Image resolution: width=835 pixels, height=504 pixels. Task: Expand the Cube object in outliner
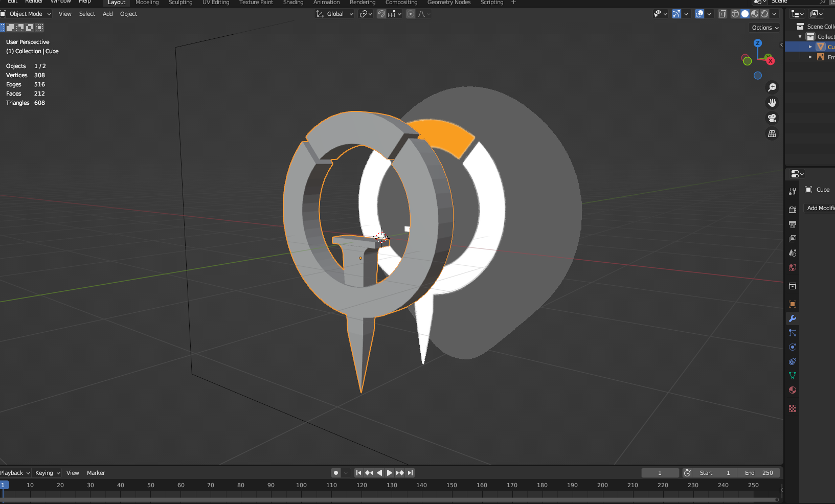click(x=810, y=47)
